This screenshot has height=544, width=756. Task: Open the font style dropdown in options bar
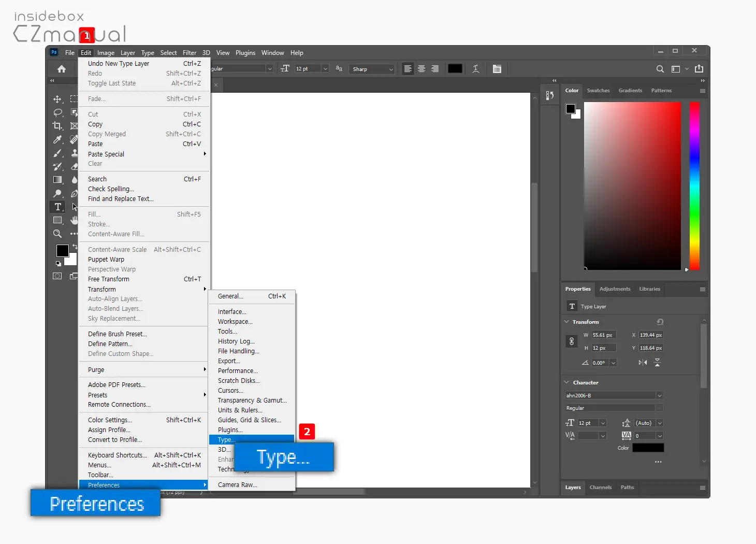(269, 69)
